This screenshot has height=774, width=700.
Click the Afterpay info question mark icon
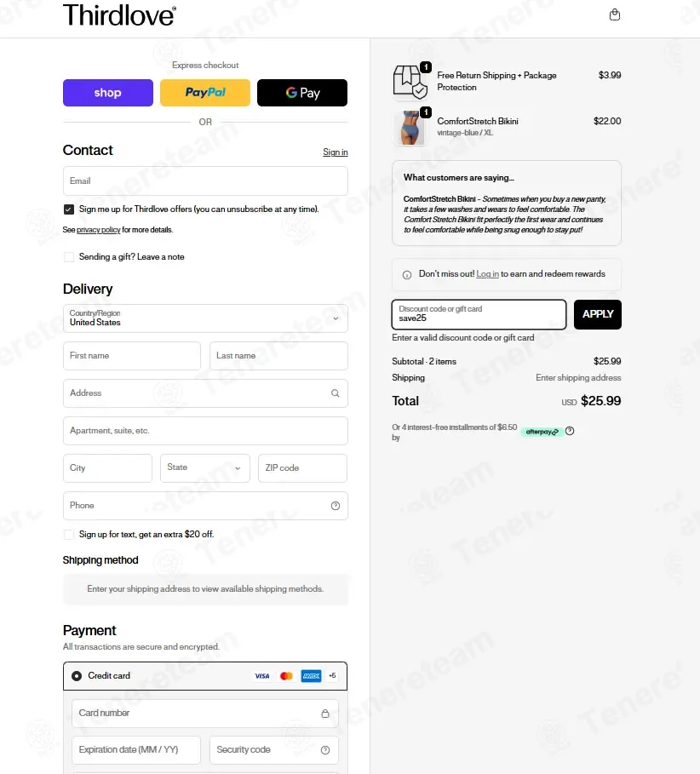click(x=570, y=431)
